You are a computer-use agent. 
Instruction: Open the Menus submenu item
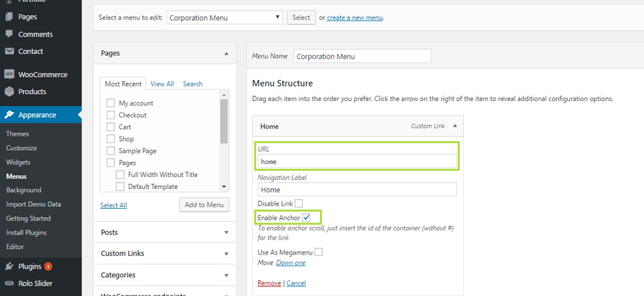(17, 176)
